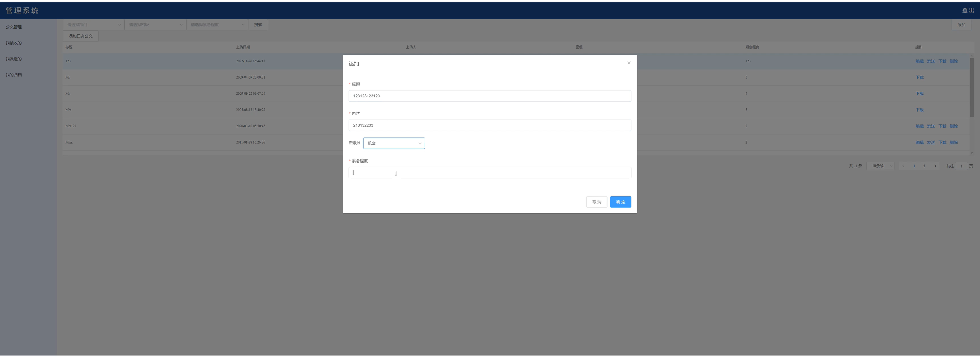Viewport: 980px width, 357px height.
Task: Click 登出 in the top bar
Action: click(968, 11)
